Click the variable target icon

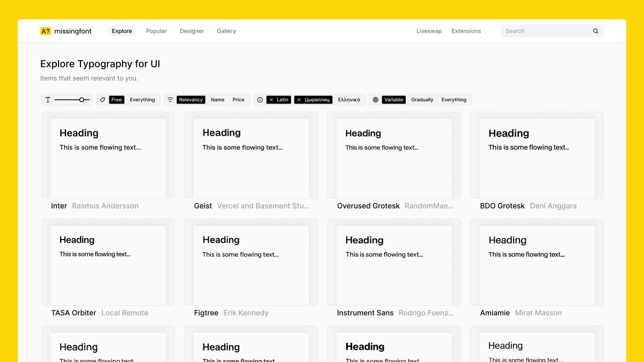[x=375, y=100]
